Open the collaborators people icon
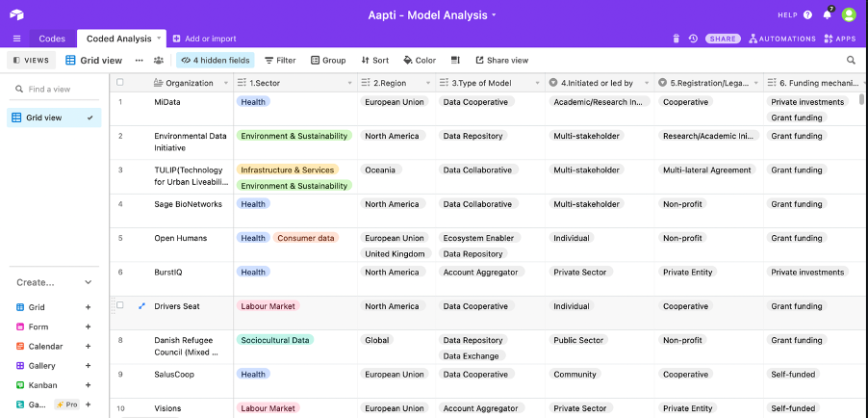Viewport: 868px width, 418px height. [159, 61]
